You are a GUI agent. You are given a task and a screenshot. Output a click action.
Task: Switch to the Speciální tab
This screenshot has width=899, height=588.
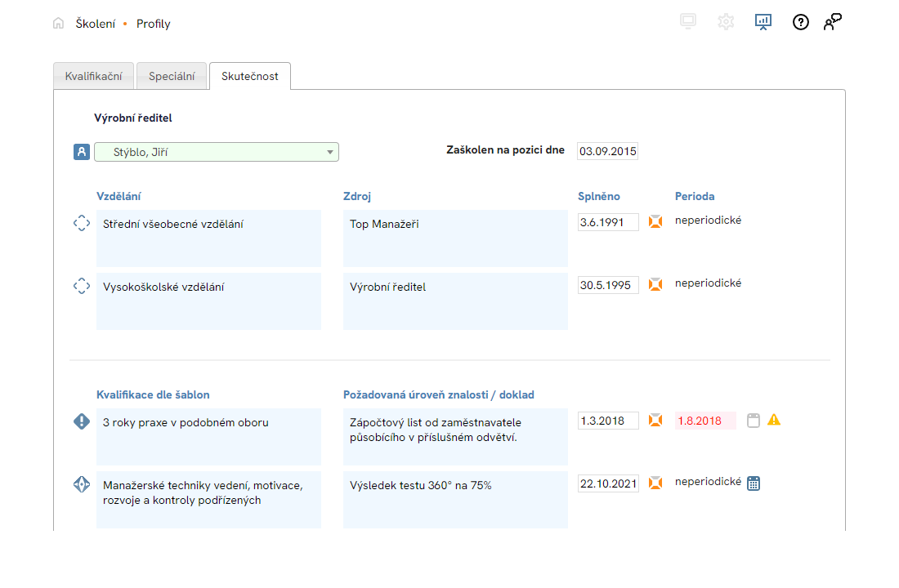(x=172, y=76)
